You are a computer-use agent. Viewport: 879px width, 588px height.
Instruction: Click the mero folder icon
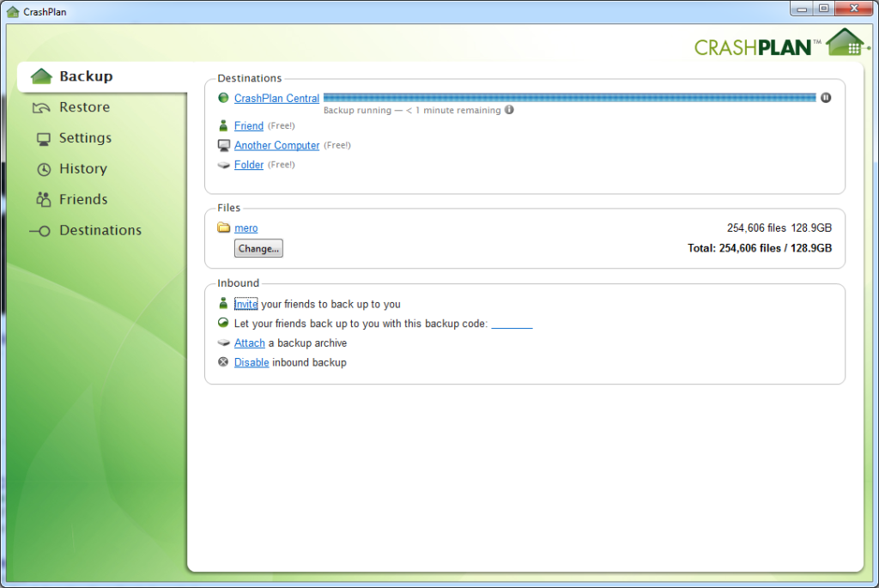(x=224, y=227)
